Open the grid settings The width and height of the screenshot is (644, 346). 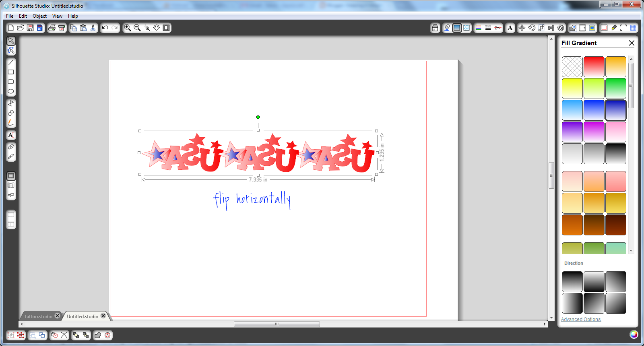633,28
